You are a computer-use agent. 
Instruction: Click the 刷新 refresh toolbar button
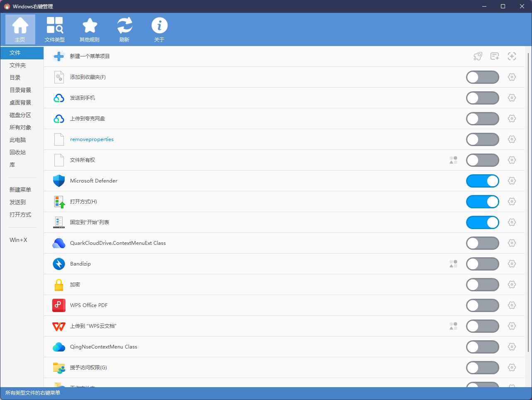coord(124,29)
